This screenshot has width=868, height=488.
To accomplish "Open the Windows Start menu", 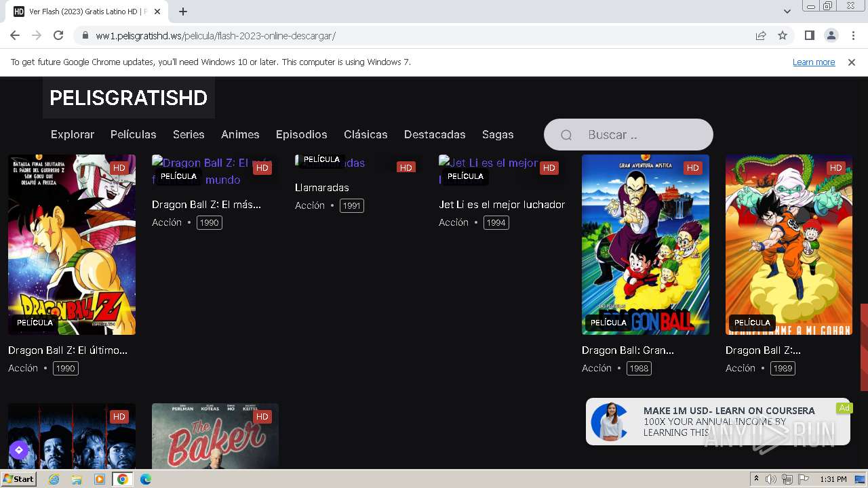I will pyautogui.click(x=19, y=479).
